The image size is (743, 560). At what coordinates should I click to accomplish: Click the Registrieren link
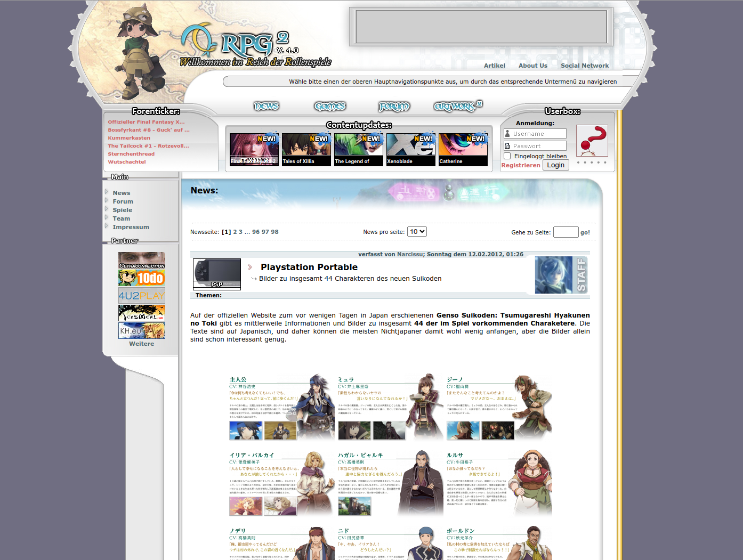(x=521, y=165)
